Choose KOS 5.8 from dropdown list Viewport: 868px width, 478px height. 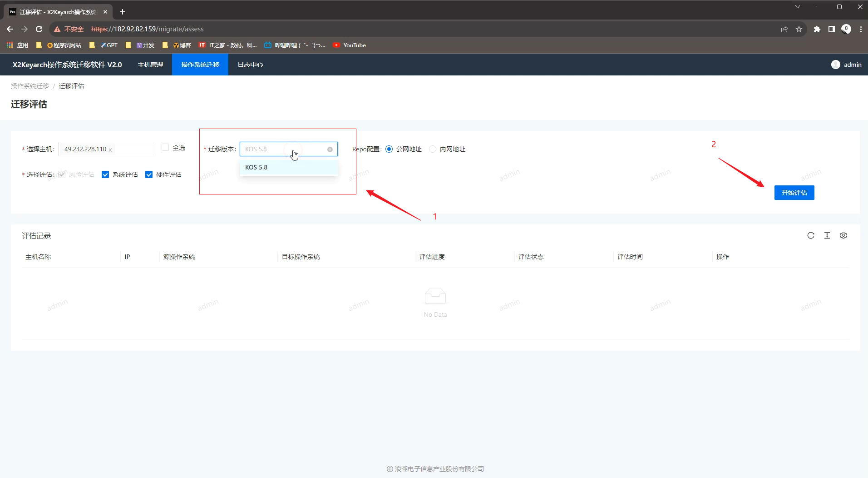click(289, 167)
